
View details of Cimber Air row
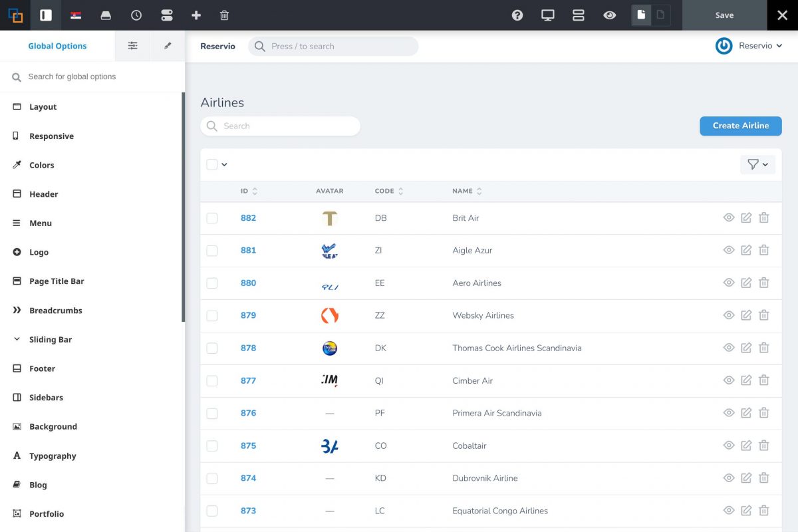(729, 380)
